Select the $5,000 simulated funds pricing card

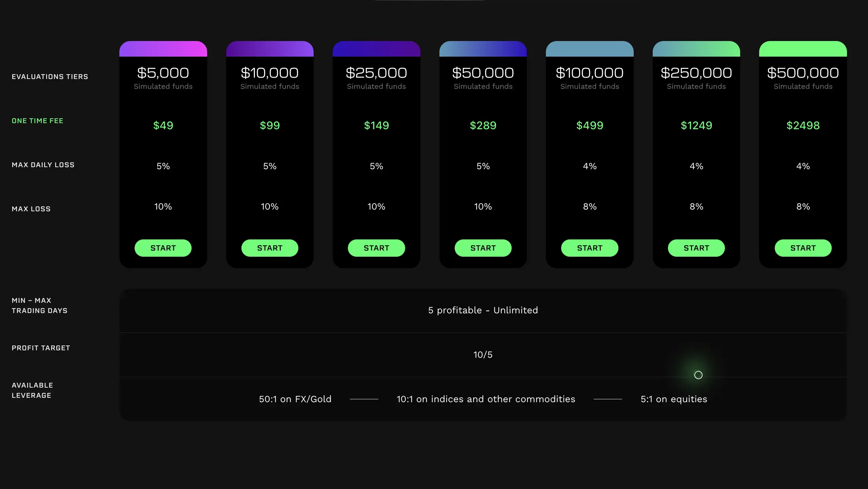pos(163,153)
